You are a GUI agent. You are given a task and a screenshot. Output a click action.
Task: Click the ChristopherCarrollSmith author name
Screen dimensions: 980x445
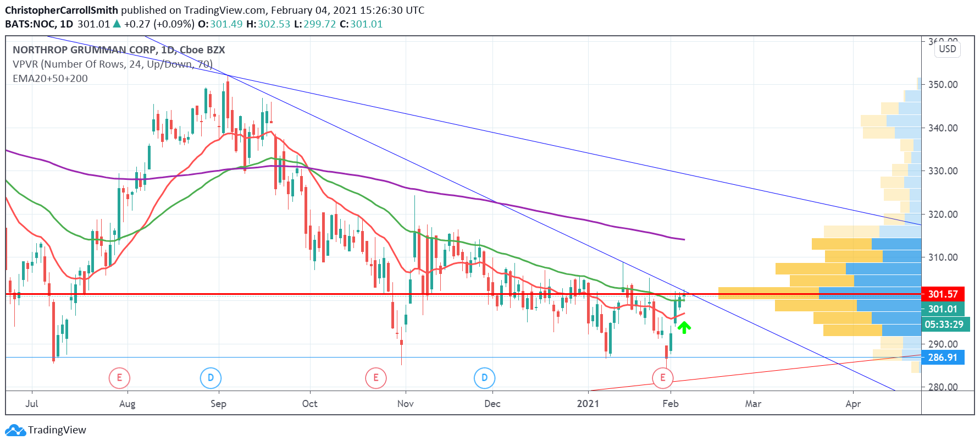point(62,10)
